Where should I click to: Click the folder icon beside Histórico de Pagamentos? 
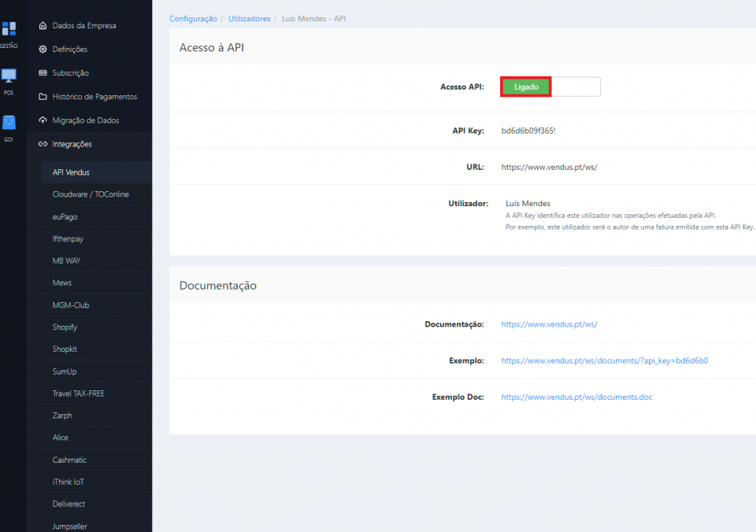pos(43,96)
